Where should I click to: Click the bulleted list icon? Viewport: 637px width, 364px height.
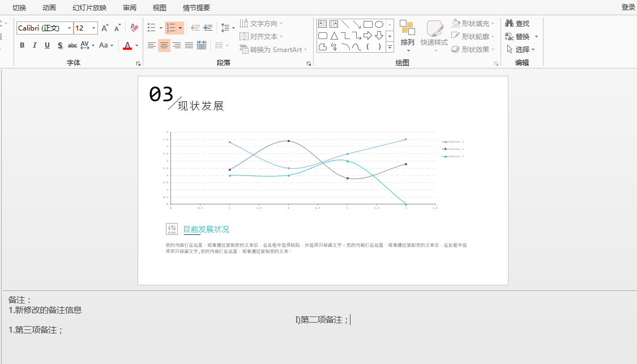point(152,28)
